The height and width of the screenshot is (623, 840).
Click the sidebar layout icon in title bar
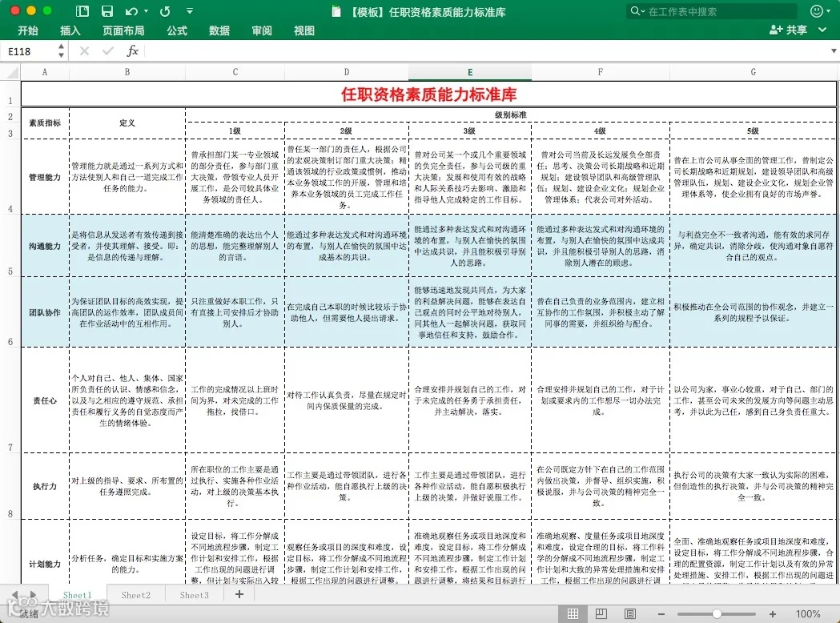(82, 11)
